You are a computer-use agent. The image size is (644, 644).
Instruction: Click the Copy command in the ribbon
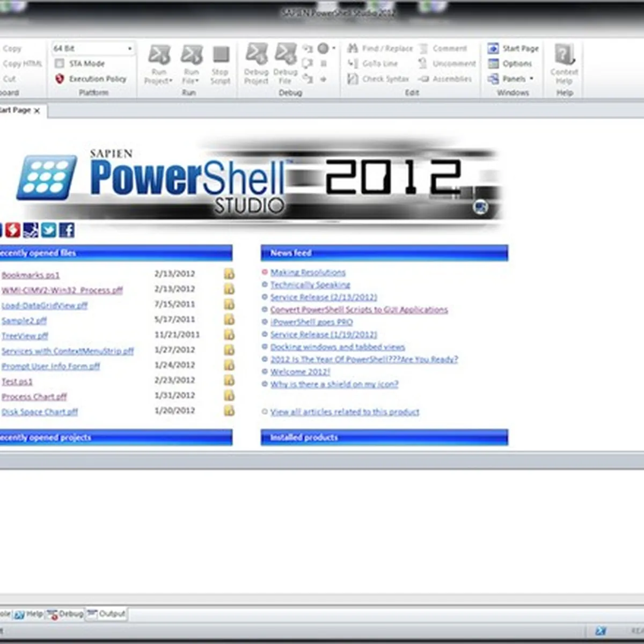tap(12, 48)
